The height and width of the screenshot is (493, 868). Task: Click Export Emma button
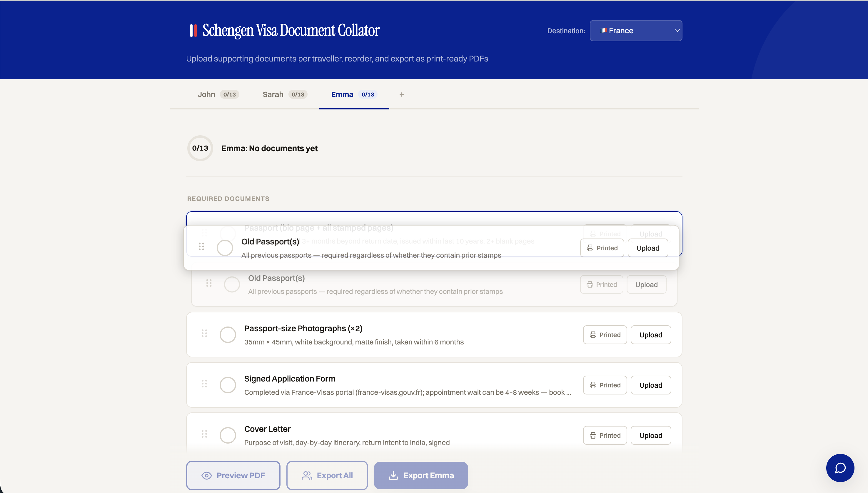(x=421, y=475)
